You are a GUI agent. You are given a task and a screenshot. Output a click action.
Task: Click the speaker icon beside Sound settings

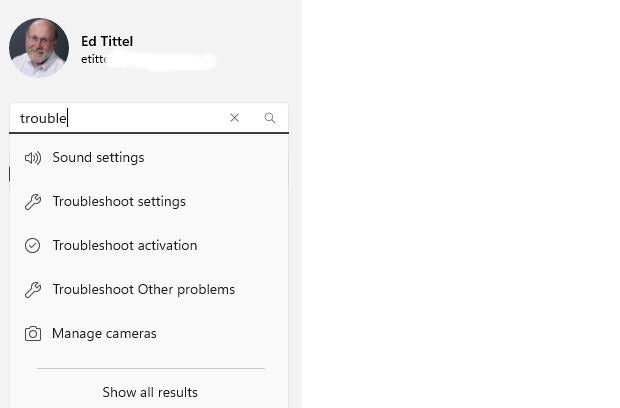(33, 158)
